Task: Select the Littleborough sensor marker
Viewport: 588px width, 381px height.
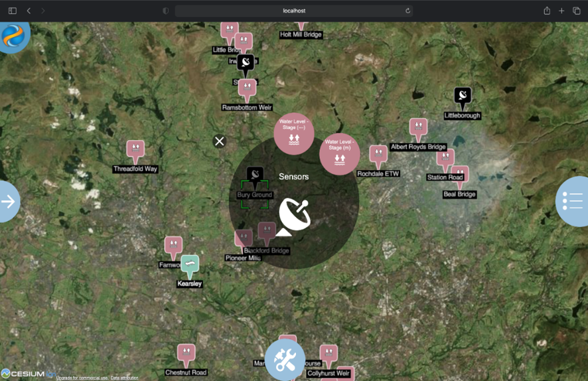Action: [x=463, y=98]
